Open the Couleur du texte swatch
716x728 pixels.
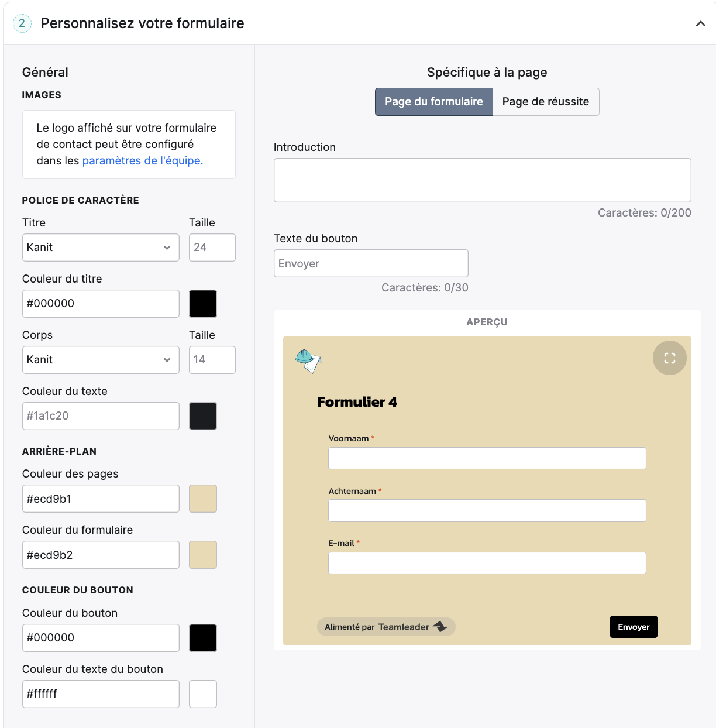(203, 416)
